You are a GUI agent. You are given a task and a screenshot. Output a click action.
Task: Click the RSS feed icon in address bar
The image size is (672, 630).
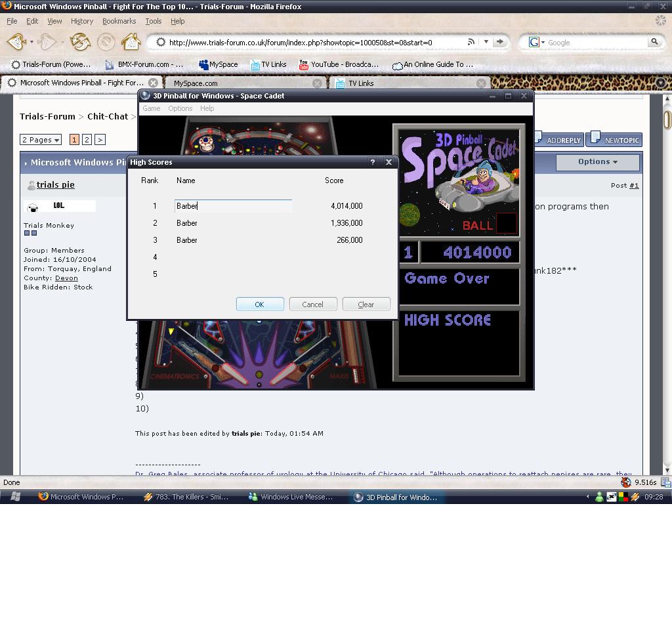pyautogui.click(x=471, y=41)
